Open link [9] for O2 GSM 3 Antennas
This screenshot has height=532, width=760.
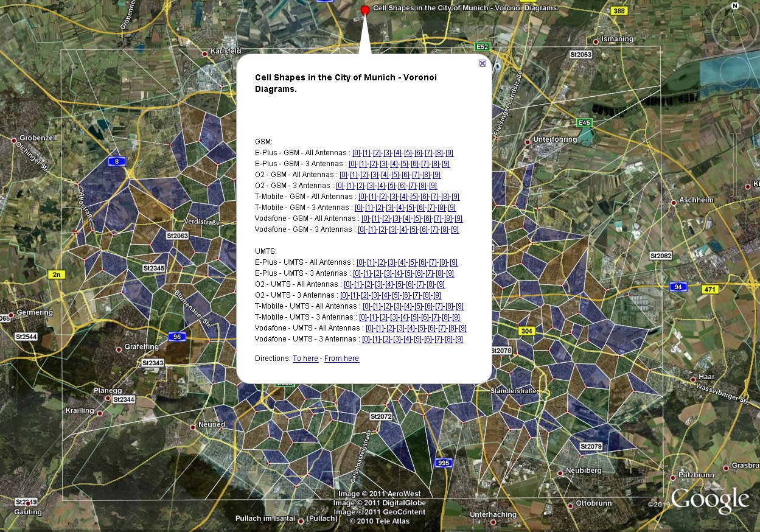pyautogui.click(x=432, y=186)
